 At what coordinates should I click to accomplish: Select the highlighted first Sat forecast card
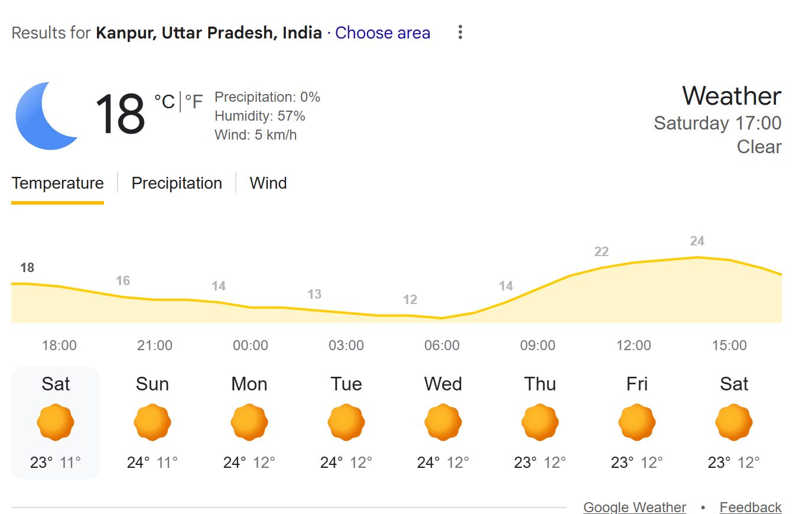click(x=56, y=422)
